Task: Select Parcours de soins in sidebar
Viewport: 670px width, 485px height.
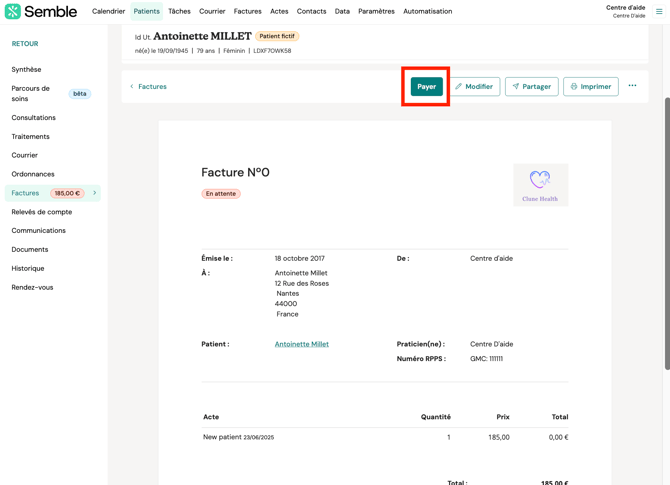Action: click(31, 93)
